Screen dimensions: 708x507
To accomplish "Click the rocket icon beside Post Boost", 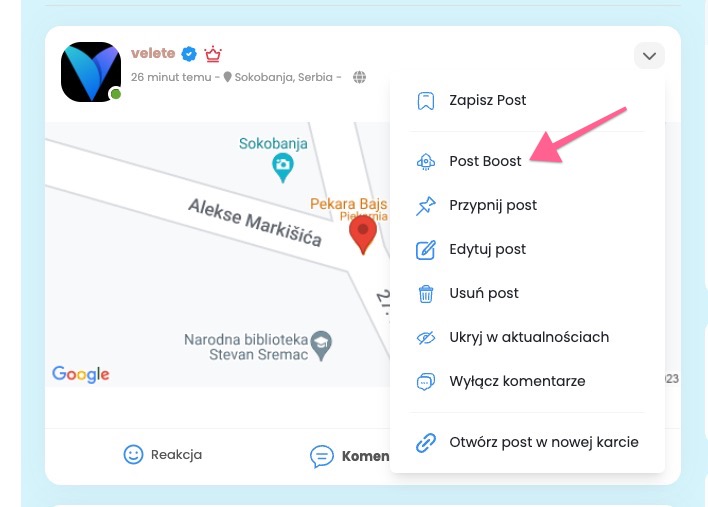I will point(425,162).
